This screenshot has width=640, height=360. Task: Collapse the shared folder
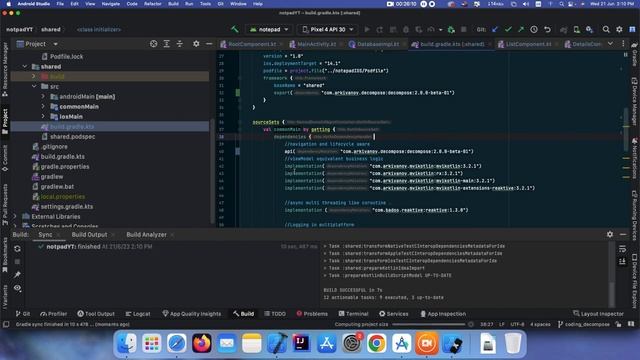coord(25,66)
